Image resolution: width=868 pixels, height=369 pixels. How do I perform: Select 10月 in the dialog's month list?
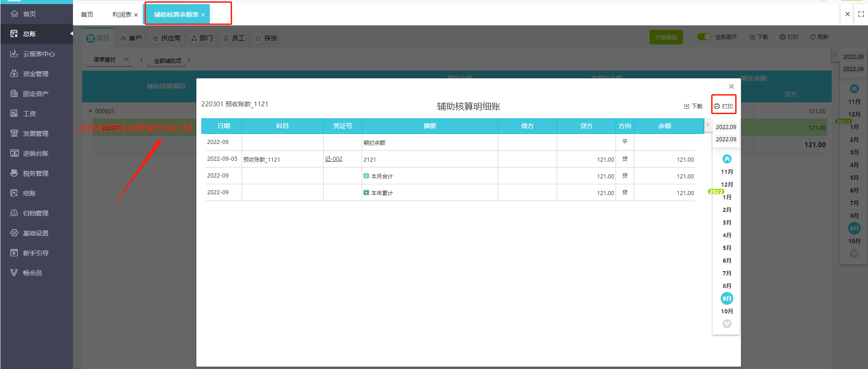[727, 311]
